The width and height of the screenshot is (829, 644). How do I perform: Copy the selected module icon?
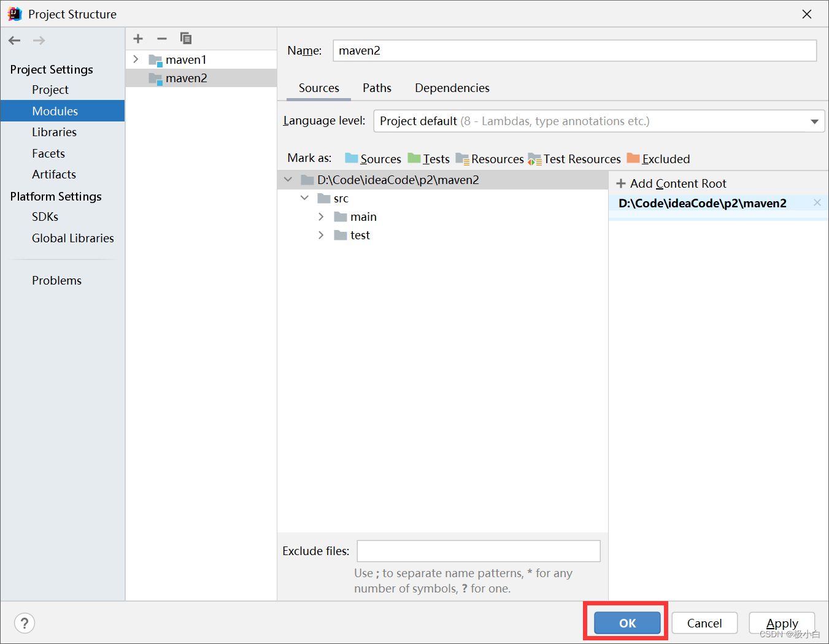pos(186,39)
